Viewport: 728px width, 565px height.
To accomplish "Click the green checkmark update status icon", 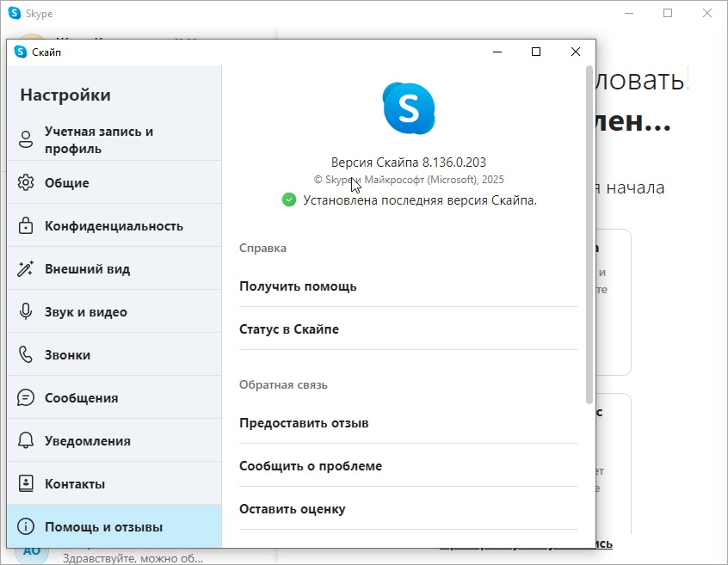I will [289, 200].
